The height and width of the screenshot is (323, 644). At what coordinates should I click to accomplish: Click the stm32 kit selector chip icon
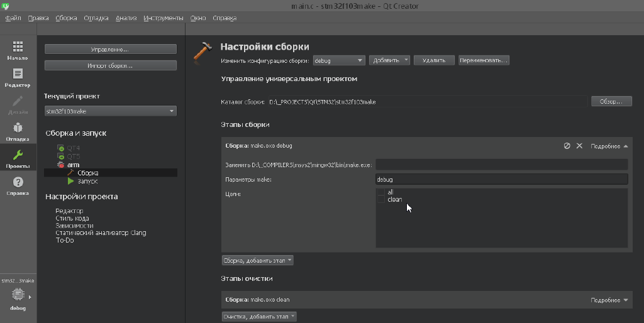point(18,295)
